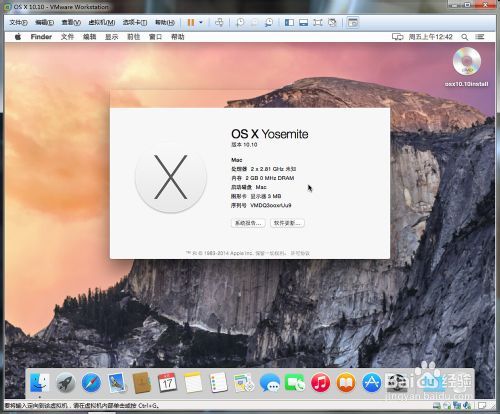Select the osx10.10install DVD on desktop
The width and height of the screenshot is (500, 414).
467,67
